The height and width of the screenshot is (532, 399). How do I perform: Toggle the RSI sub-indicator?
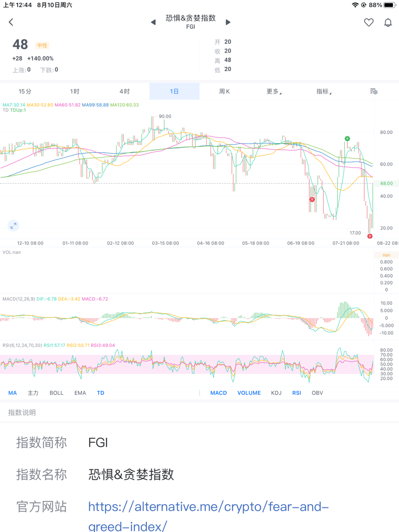[296, 393]
